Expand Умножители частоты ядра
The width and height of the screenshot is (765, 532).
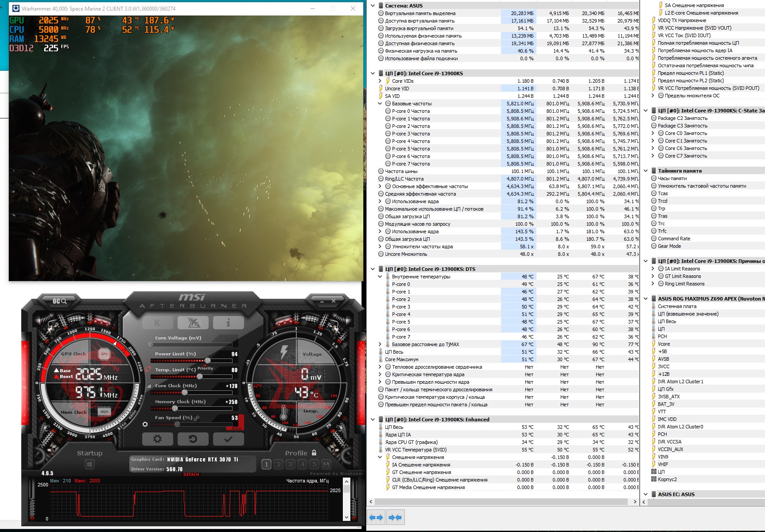380,247
